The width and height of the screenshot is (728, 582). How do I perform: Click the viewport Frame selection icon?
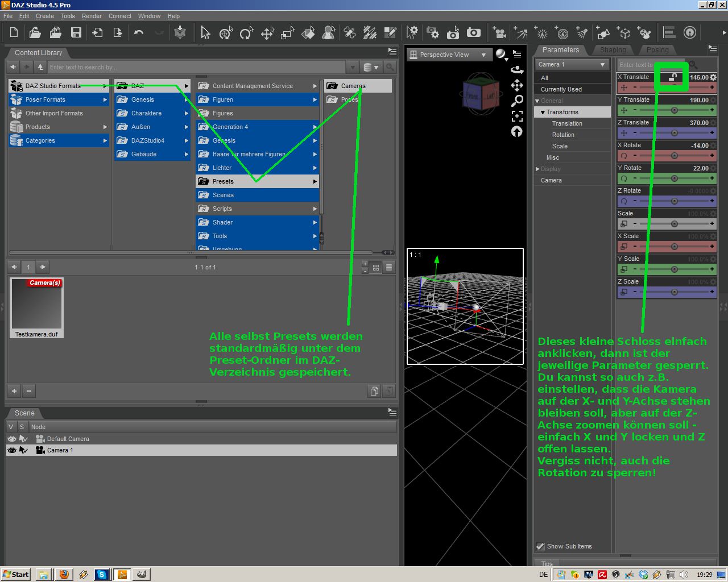tap(516, 116)
